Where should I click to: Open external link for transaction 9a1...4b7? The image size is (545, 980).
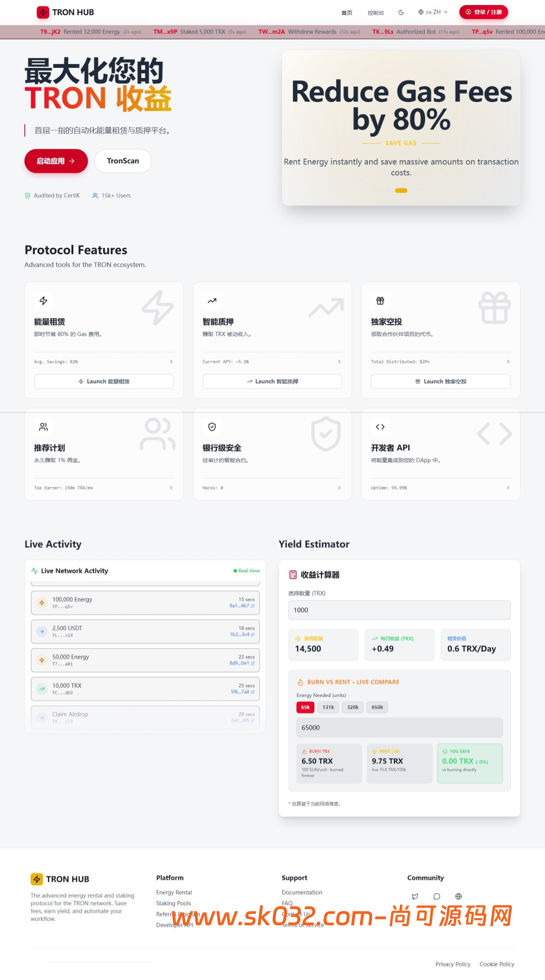click(x=253, y=606)
